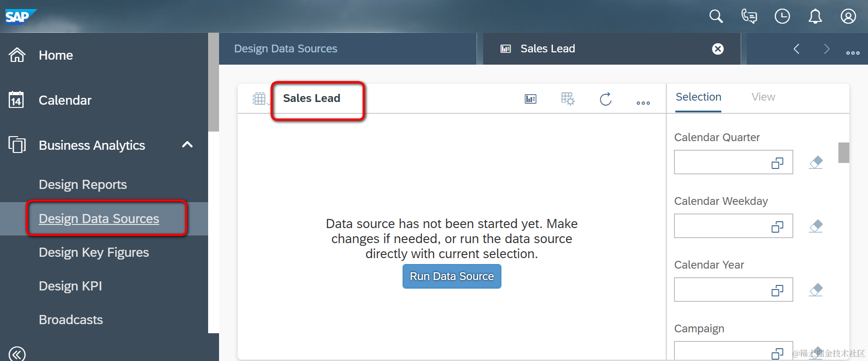Click the Run Data Source button
This screenshot has width=868, height=361.
(452, 276)
